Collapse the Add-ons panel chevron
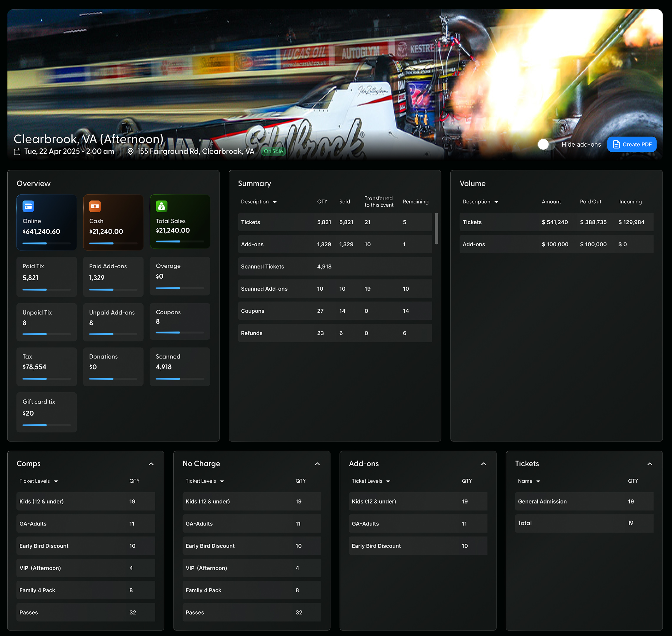 point(484,464)
